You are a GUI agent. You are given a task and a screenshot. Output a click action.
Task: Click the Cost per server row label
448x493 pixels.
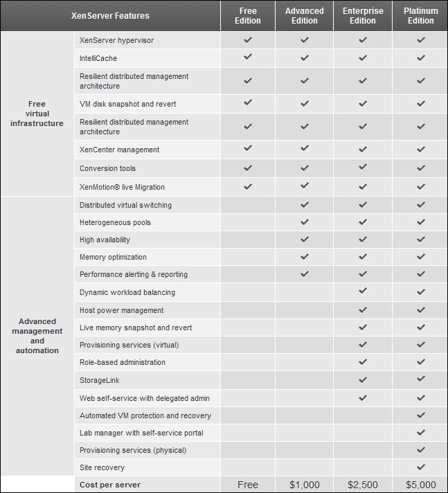(x=110, y=485)
